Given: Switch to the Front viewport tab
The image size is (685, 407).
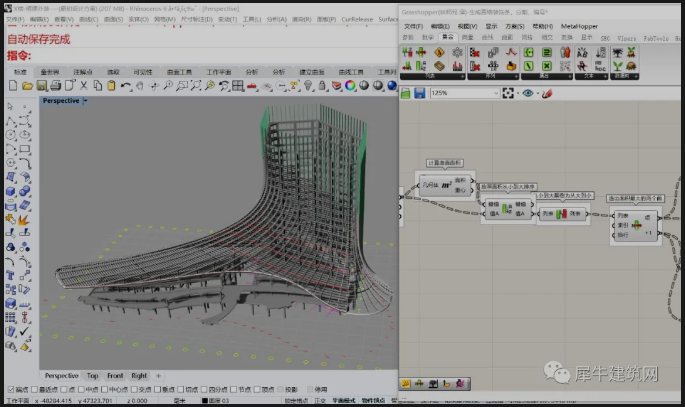Looking at the screenshot, I should [115, 376].
